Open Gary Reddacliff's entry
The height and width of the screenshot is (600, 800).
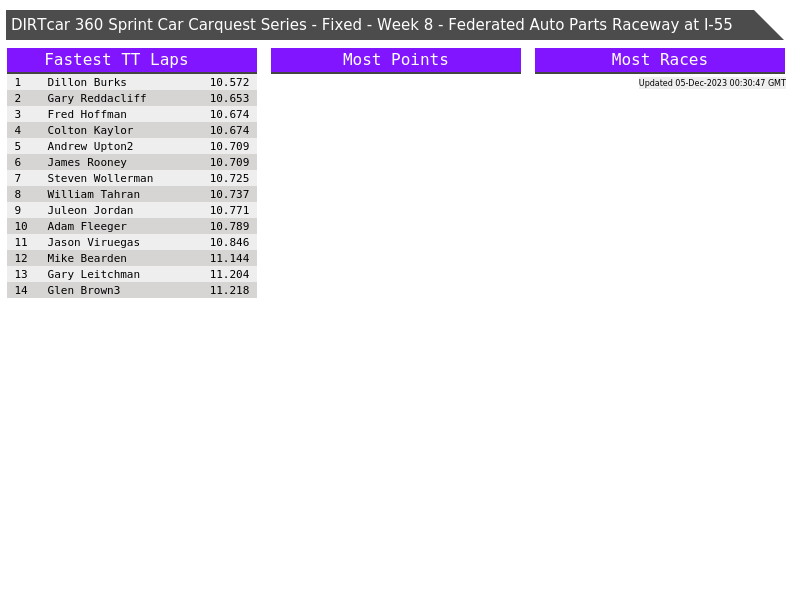click(97, 98)
